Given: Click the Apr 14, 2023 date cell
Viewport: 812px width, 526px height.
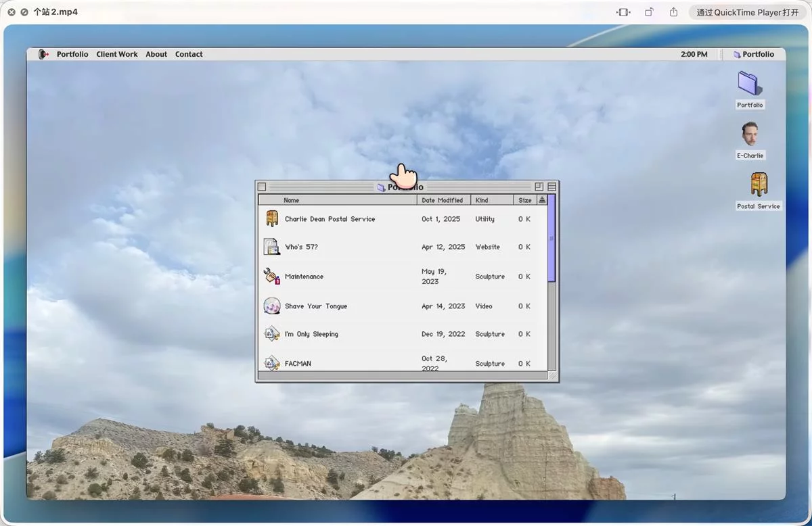Looking at the screenshot, I should (443, 306).
